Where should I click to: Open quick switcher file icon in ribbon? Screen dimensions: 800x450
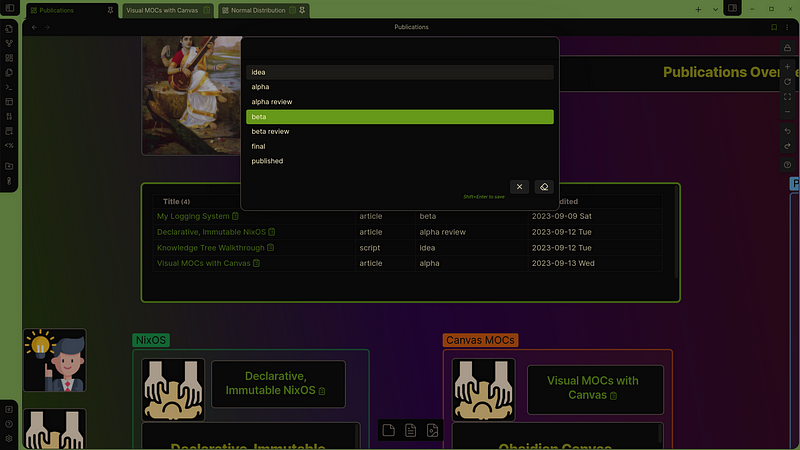pyautogui.click(x=9, y=29)
